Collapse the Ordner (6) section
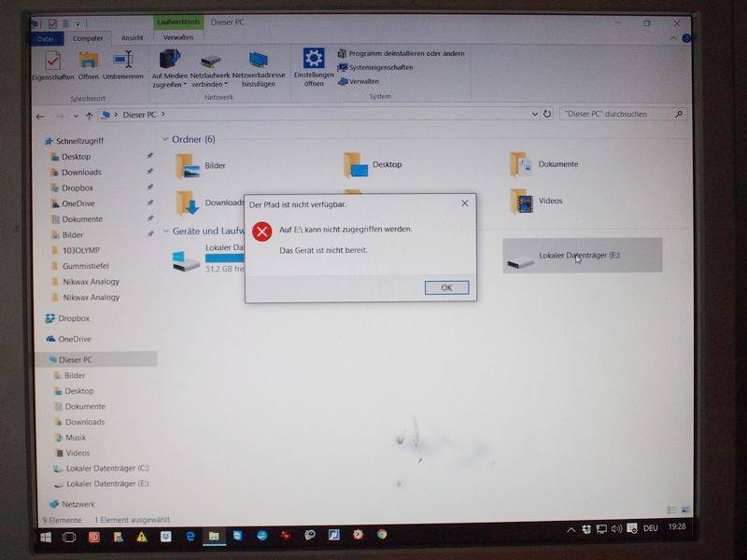 click(165, 139)
